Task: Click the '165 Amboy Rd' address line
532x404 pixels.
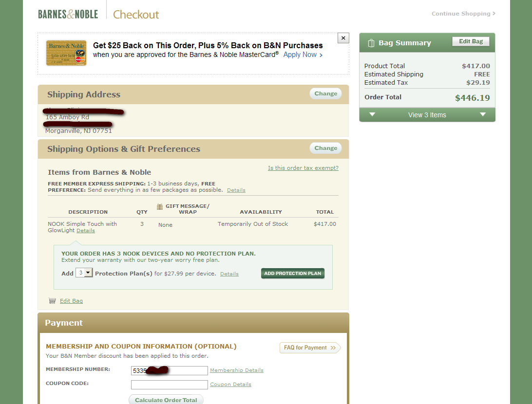Action: point(67,117)
